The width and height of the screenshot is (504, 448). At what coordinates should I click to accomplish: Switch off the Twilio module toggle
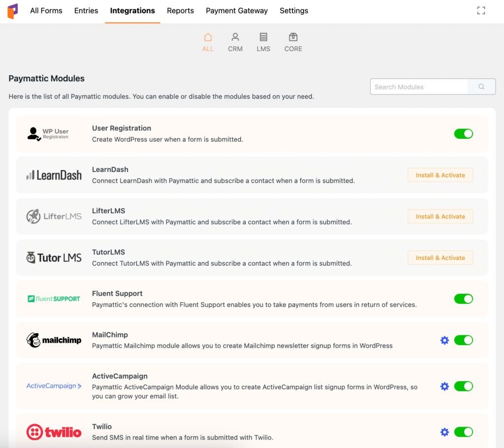(464, 432)
